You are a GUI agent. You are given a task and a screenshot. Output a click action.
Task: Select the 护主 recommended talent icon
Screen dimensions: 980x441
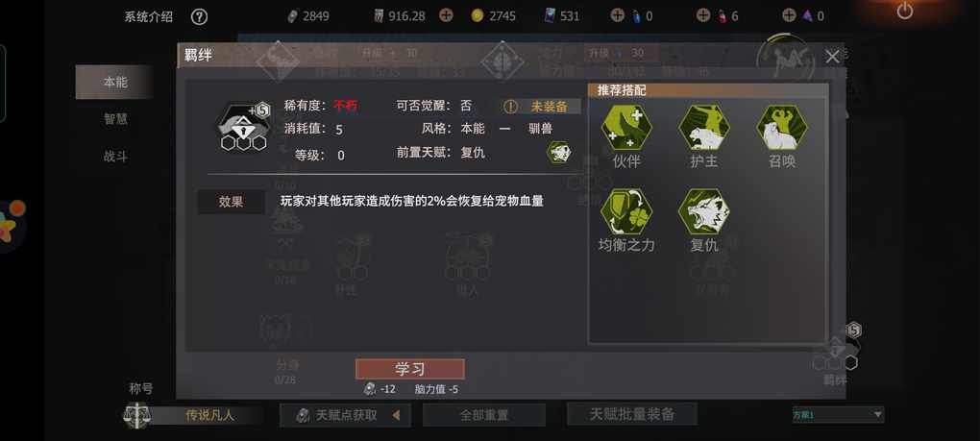click(703, 128)
